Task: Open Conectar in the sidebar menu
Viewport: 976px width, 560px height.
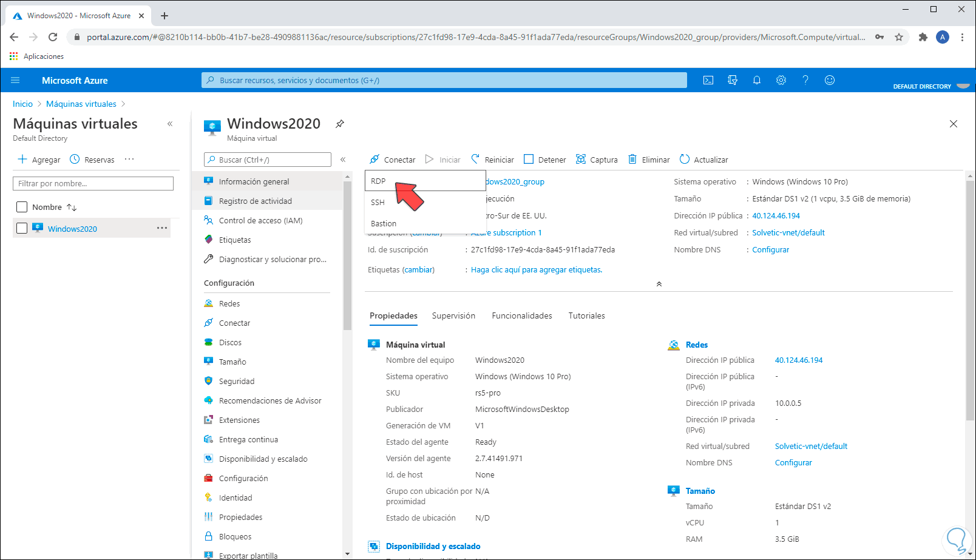Action: (x=268, y=323)
